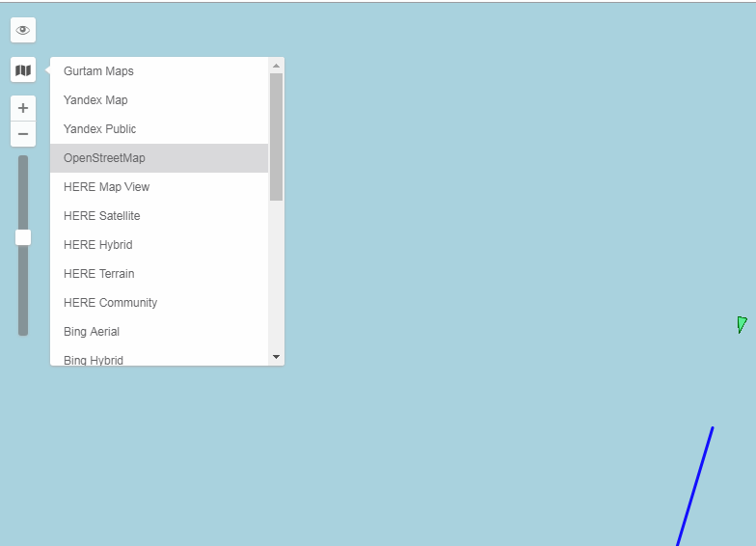Click the eye visibility icon

23,30
